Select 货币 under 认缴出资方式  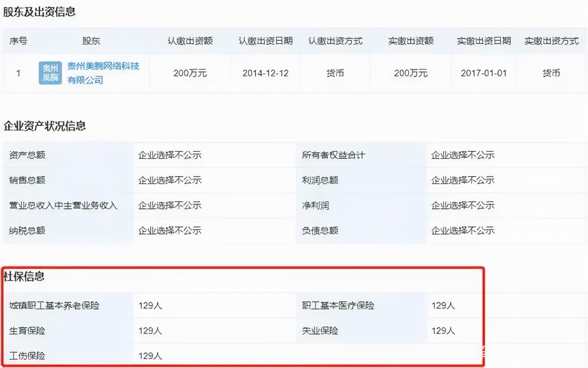click(x=335, y=73)
